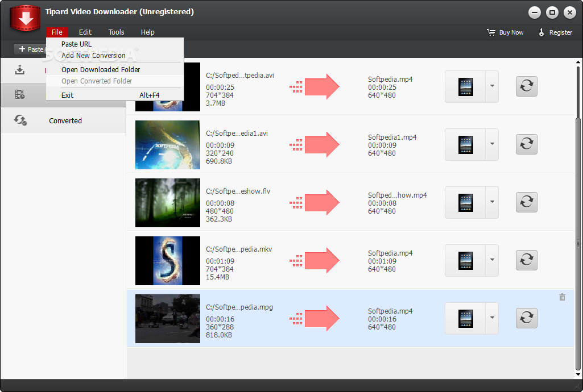Screen dimensions: 583x392
Task: Expand profile dropdown for Softpedia.avi row
Action: pos(492,86)
